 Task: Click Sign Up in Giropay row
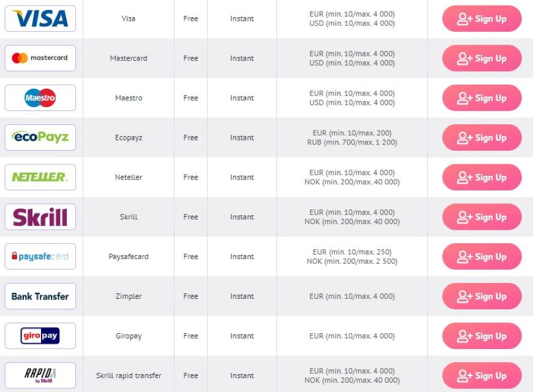tap(482, 336)
